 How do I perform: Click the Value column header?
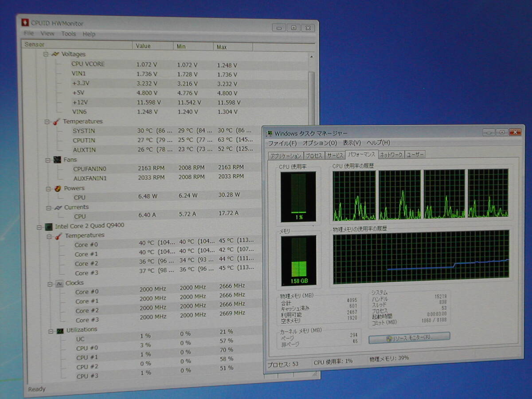153,46
